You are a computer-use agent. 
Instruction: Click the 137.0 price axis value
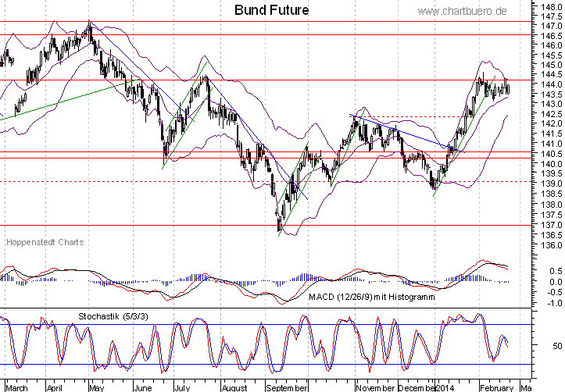pyautogui.click(x=552, y=225)
